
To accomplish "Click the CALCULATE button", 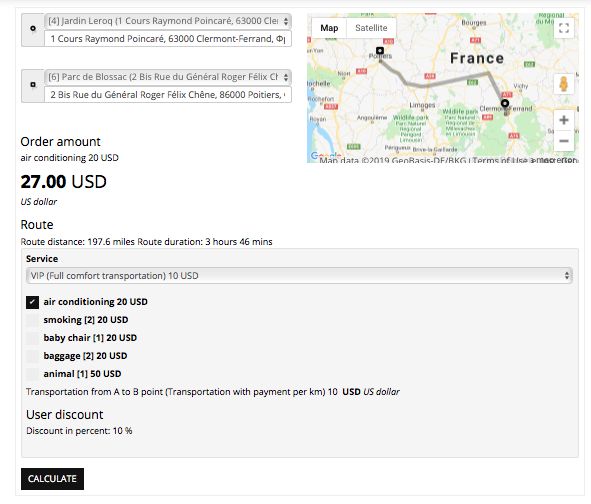I will point(52,479).
